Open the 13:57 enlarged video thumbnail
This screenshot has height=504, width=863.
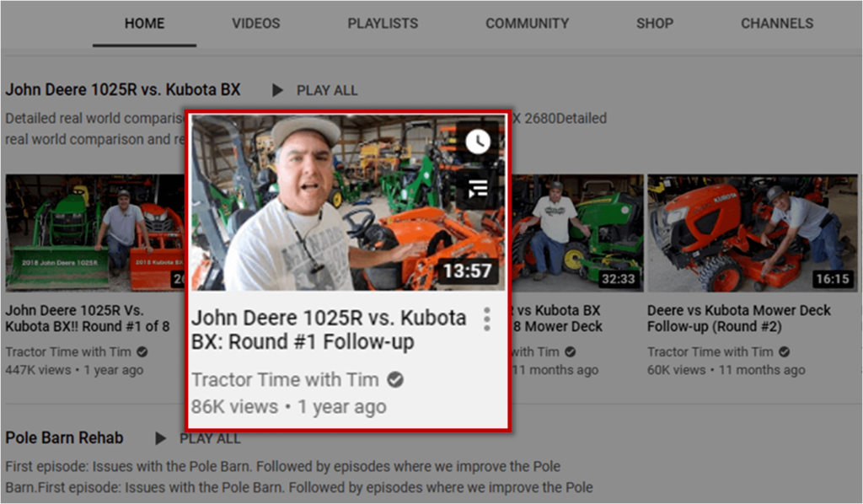coord(348,202)
